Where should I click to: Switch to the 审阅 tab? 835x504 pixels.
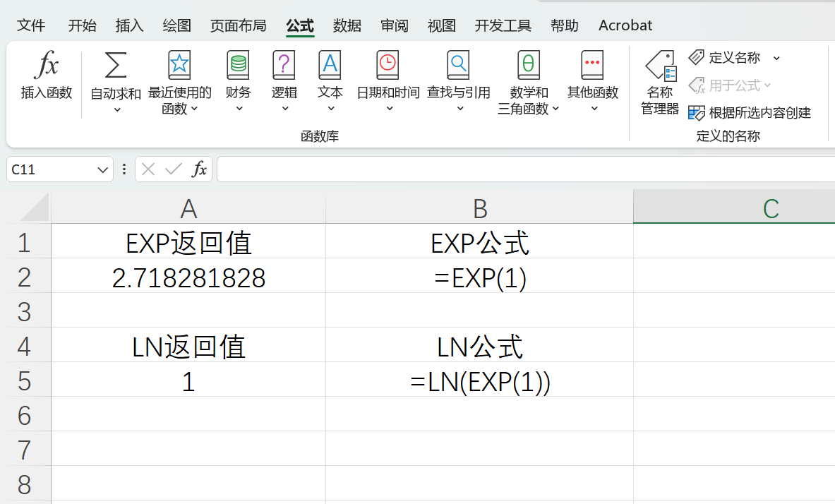(395, 25)
